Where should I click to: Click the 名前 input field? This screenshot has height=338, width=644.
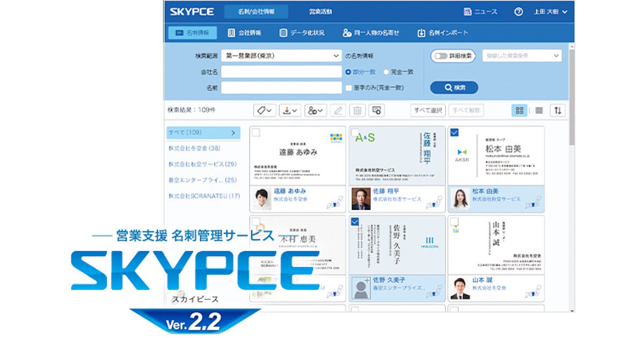pos(281,87)
